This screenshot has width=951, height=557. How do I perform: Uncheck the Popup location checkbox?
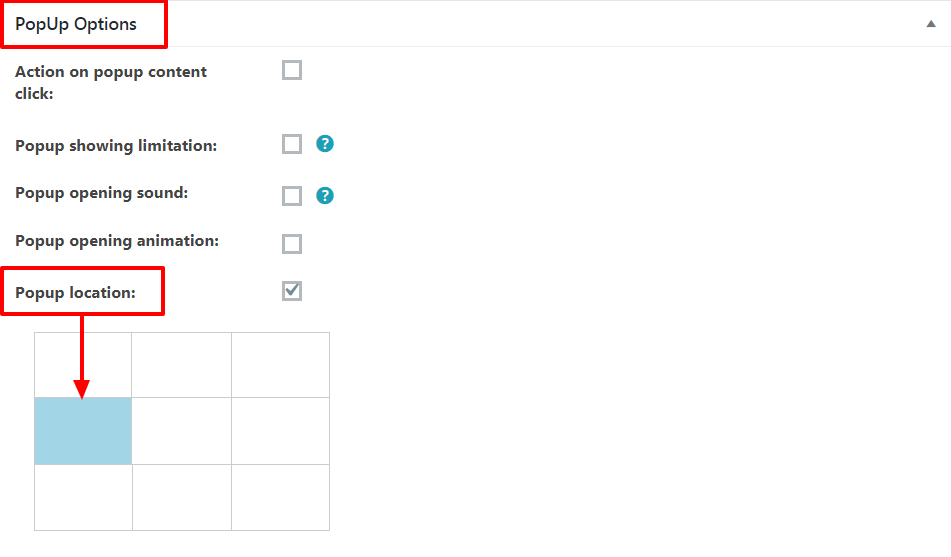tap(292, 291)
